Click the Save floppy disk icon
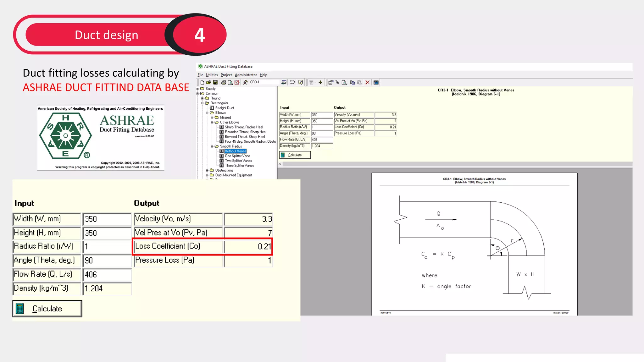The height and width of the screenshot is (362, 644). (x=215, y=82)
